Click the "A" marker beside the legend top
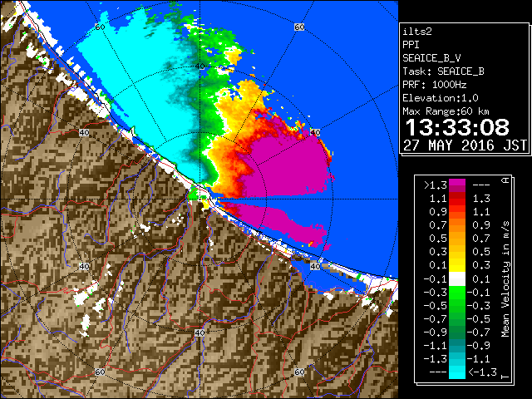This screenshot has width=532, height=399. pyautogui.click(x=505, y=180)
